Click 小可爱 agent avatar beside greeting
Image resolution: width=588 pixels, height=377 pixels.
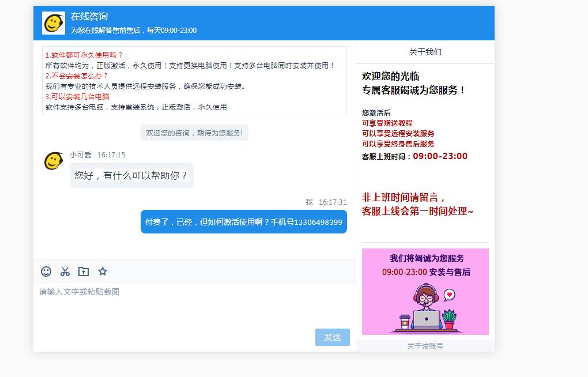point(54,161)
